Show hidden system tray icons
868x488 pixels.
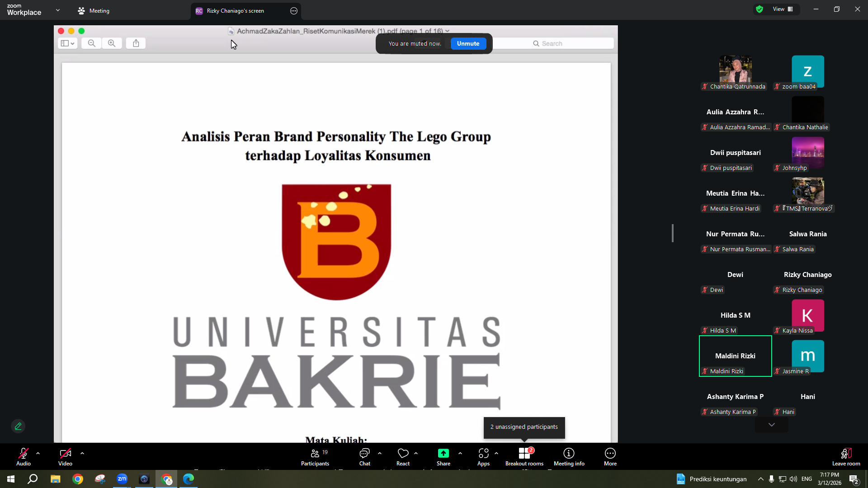point(761,479)
